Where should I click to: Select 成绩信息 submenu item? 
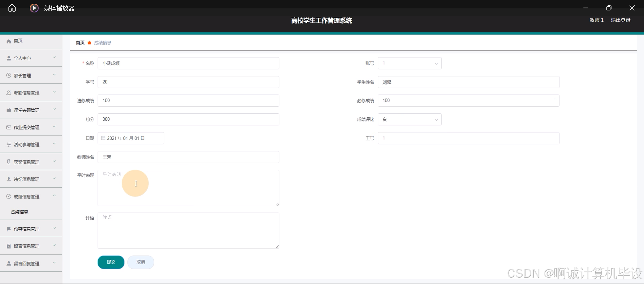[x=31, y=212]
